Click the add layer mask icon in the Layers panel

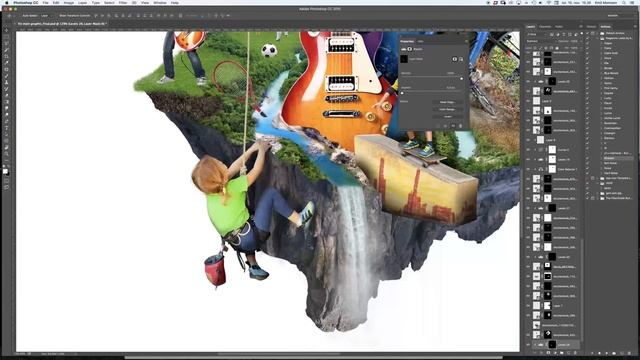point(548,353)
